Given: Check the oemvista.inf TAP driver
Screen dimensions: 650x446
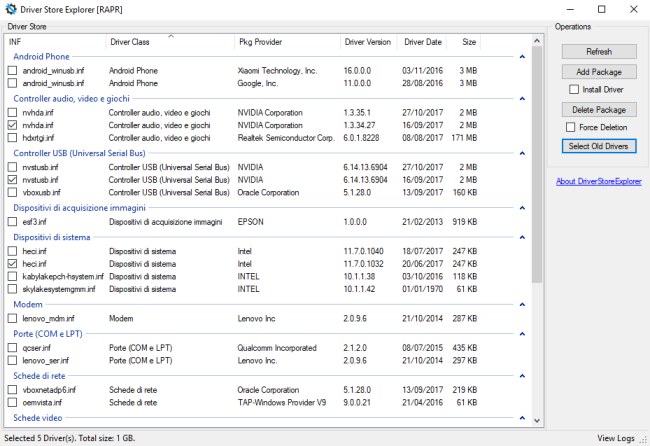Looking at the screenshot, I should [12, 402].
